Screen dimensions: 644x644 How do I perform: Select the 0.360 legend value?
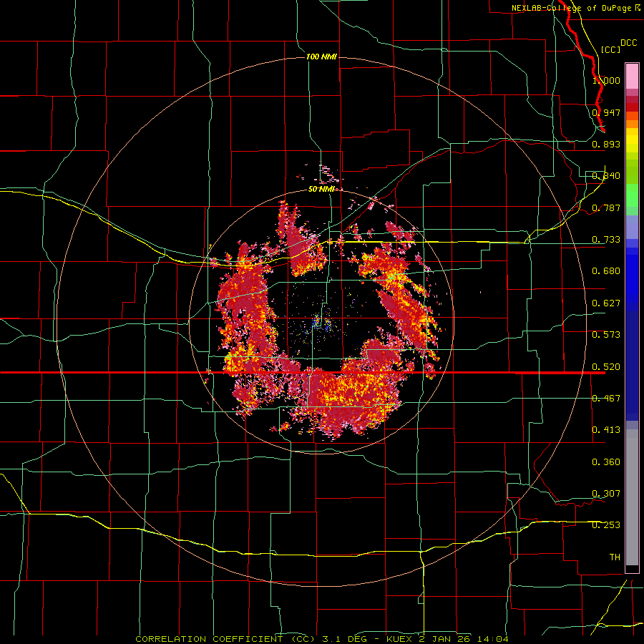[x=606, y=462]
